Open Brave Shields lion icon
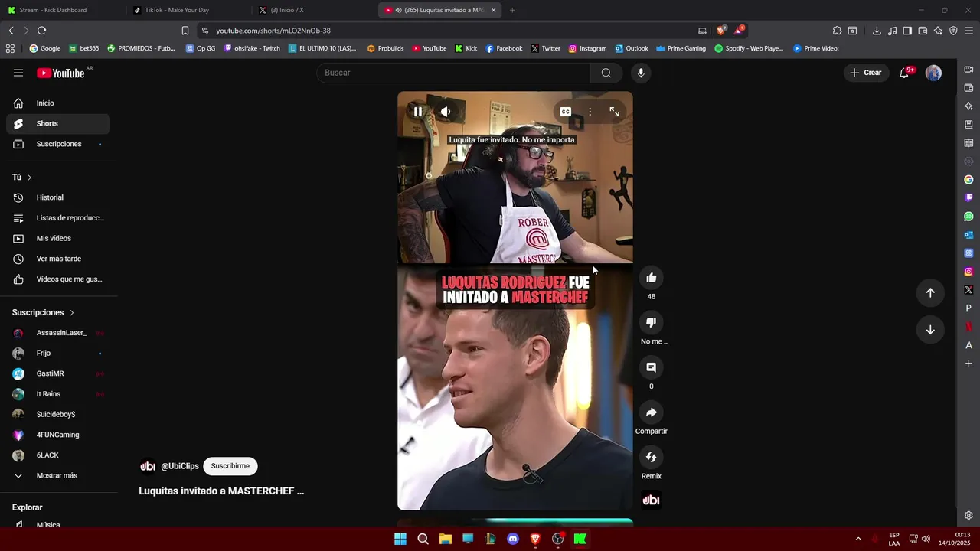The height and width of the screenshot is (551, 980). coord(720,31)
